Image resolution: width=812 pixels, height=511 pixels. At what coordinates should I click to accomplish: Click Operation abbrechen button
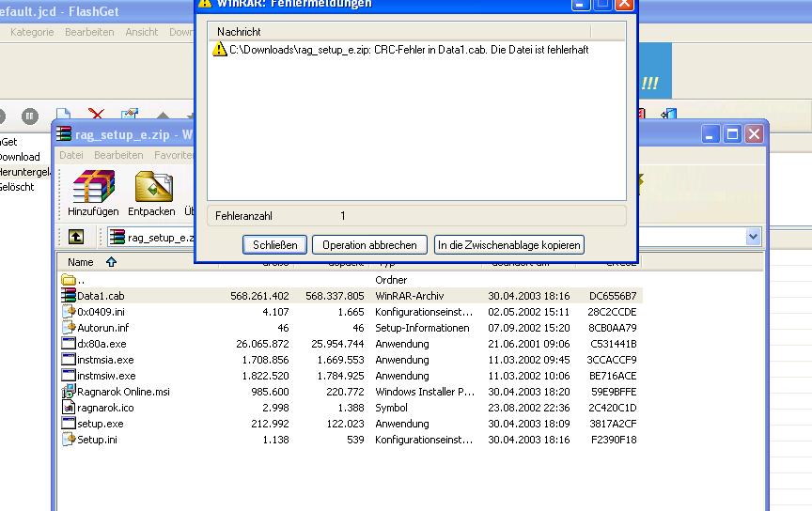click(x=369, y=245)
